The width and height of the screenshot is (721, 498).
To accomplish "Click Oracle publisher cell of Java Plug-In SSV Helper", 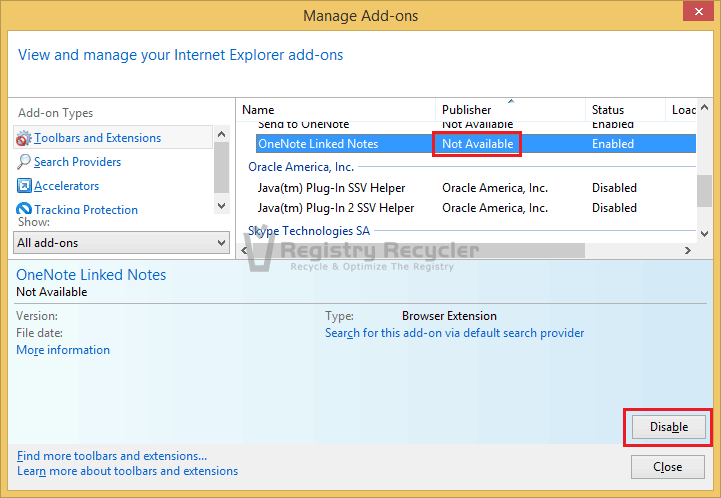I will coord(495,188).
